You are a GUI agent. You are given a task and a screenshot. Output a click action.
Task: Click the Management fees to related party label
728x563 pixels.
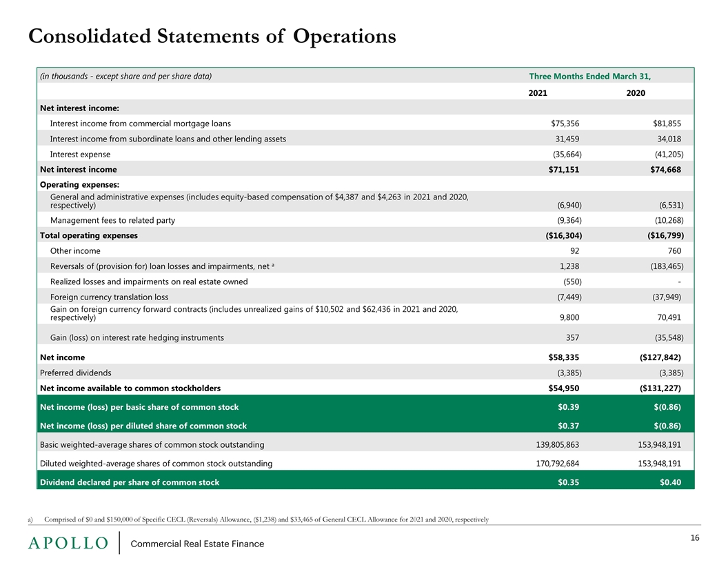[x=112, y=220]
